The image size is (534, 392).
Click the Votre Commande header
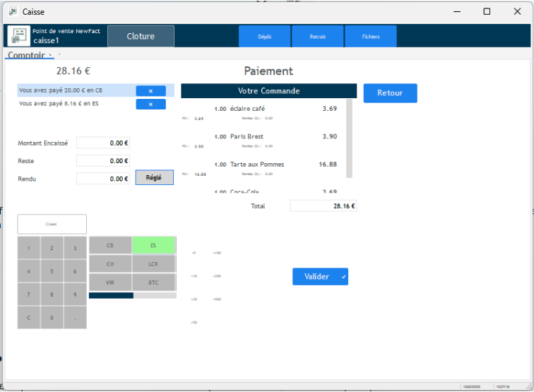pos(268,91)
